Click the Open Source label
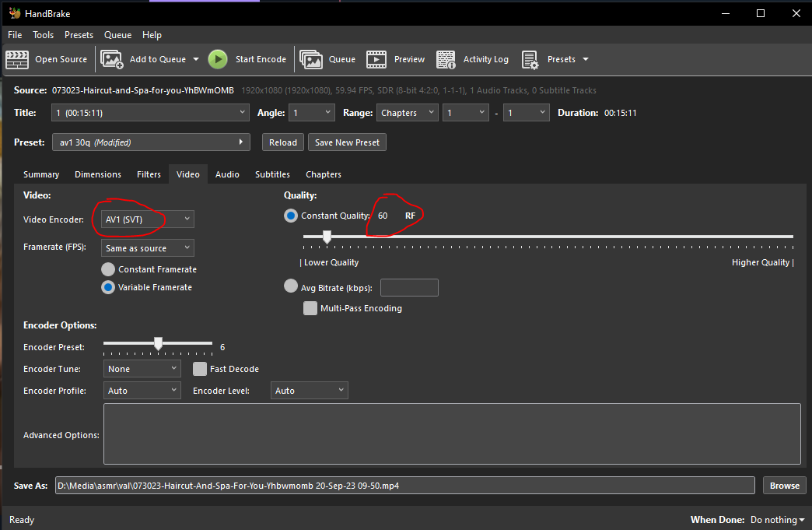The height and width of the screenshot is (530, 812). point(61,59)
